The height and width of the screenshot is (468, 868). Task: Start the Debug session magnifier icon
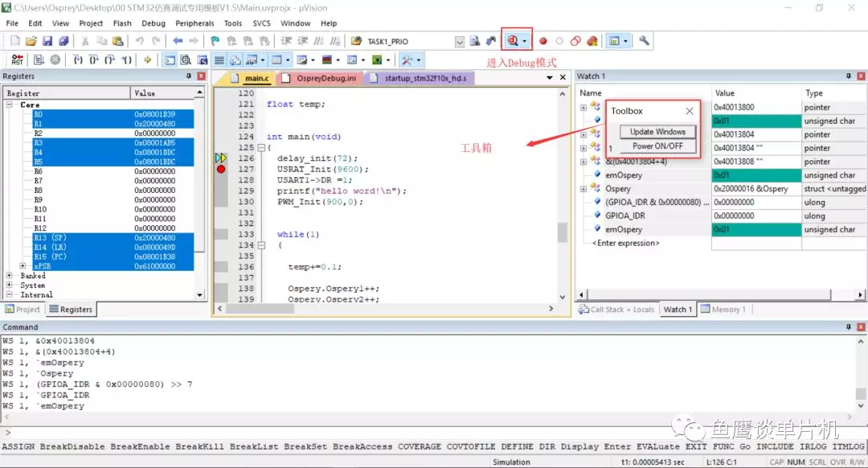513,40
